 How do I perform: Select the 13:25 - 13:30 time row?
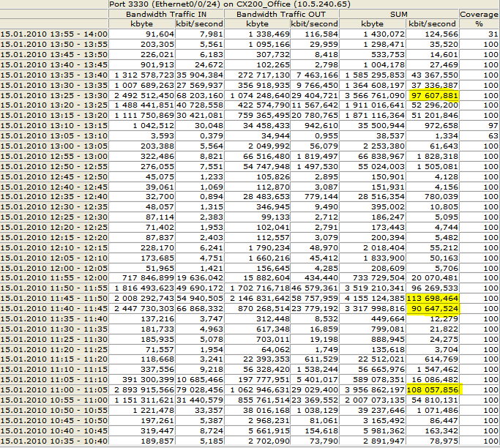(54, 95)
